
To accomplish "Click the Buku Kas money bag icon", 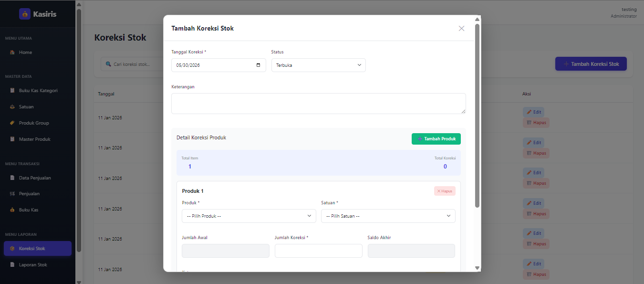I will pyautogui.click(x=12, y=210).
